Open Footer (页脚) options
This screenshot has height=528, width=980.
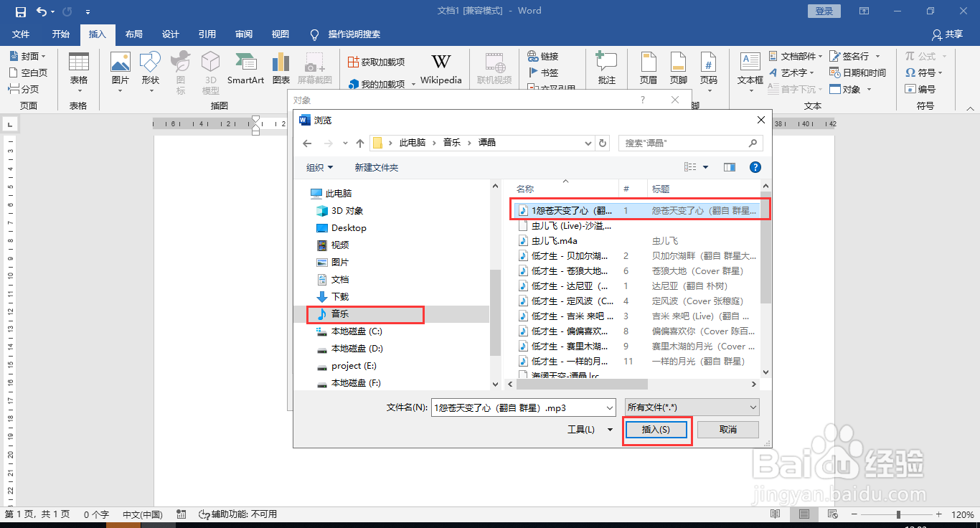[679, 69]
